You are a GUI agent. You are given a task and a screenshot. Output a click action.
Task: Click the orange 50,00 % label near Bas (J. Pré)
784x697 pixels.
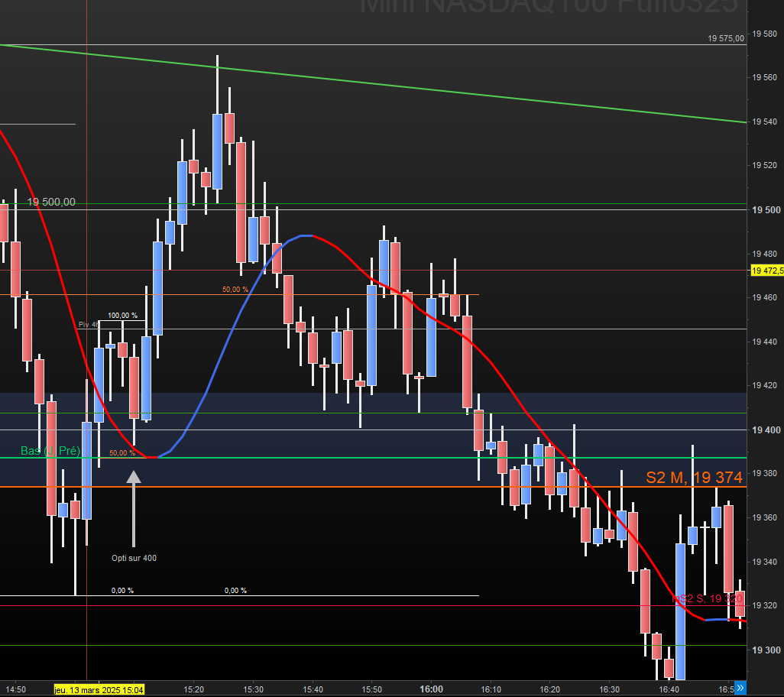122,453
